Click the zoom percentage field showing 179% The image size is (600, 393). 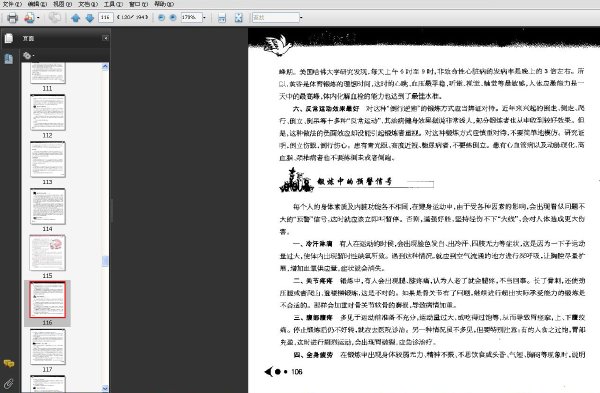click(191, 17)
